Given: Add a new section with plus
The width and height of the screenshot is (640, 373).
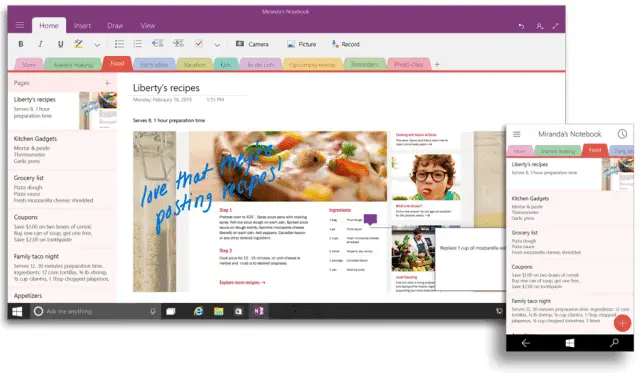Looking at the screenshot, I should click(437, 64).
